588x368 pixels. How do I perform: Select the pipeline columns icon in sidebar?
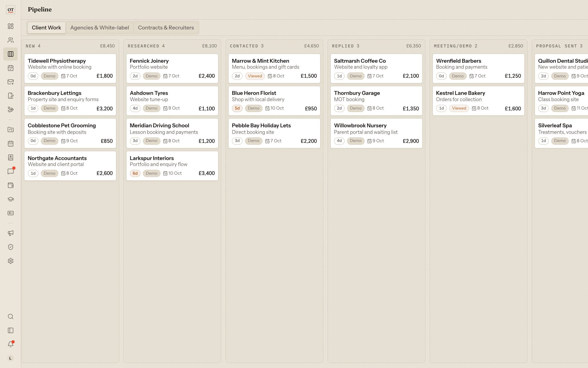(x=11, y=54)
